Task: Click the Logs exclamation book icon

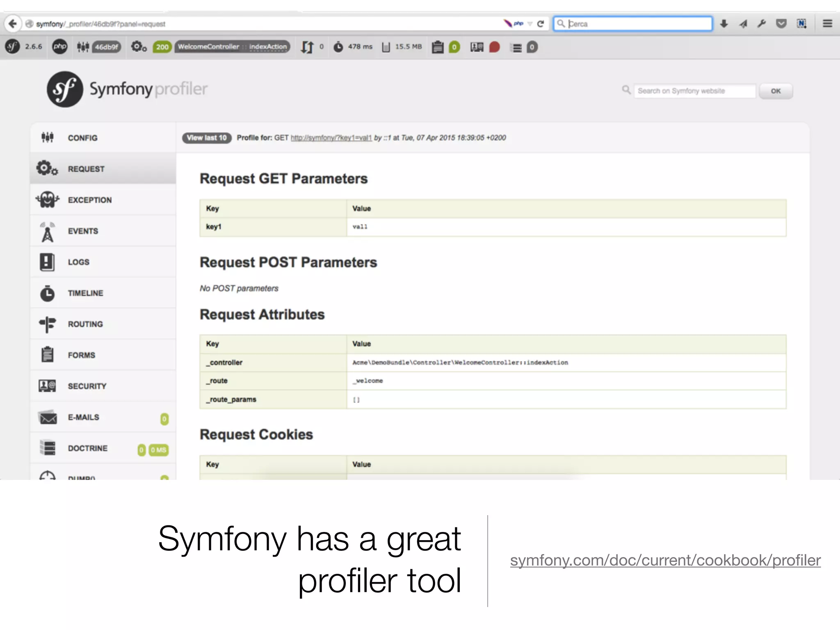Action: [x=47, y=262]
